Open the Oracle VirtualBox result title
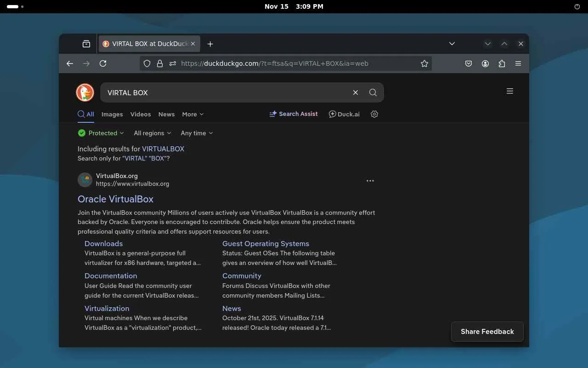Screen dimensions: 588x368 coord(115,199)
